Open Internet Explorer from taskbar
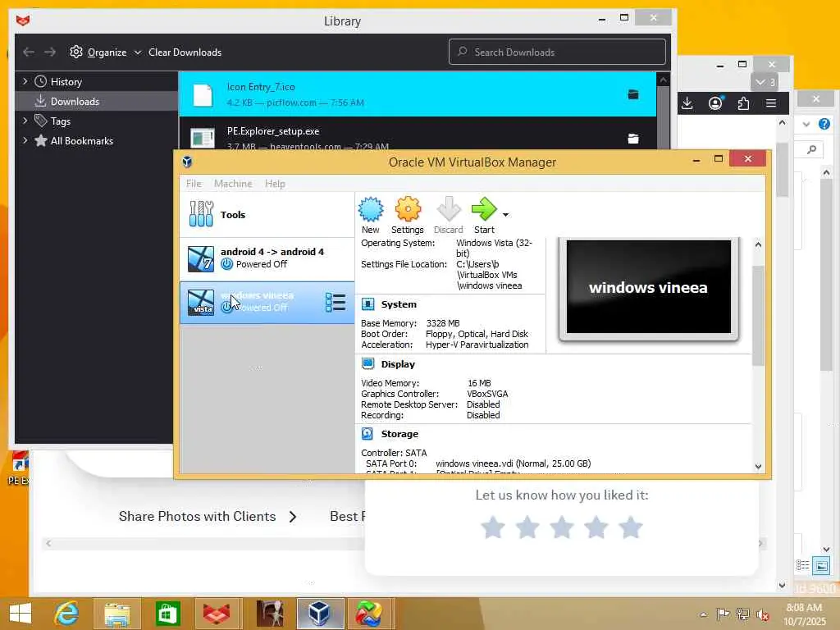 66,614
